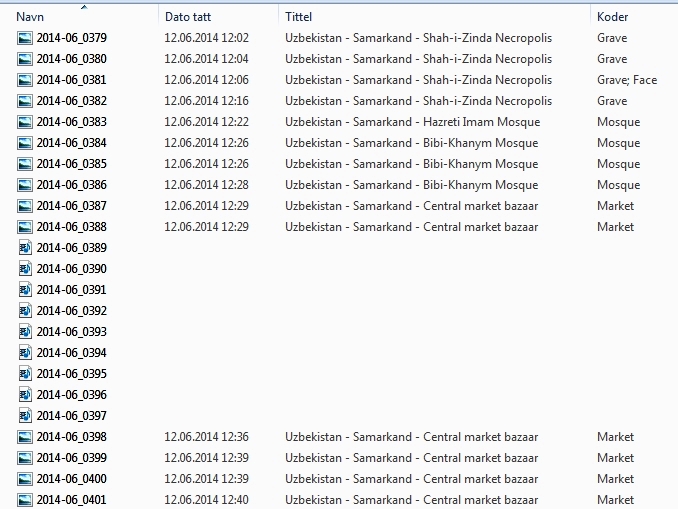Click the image icon of 2014-06_0379

(x=25, y=38)
